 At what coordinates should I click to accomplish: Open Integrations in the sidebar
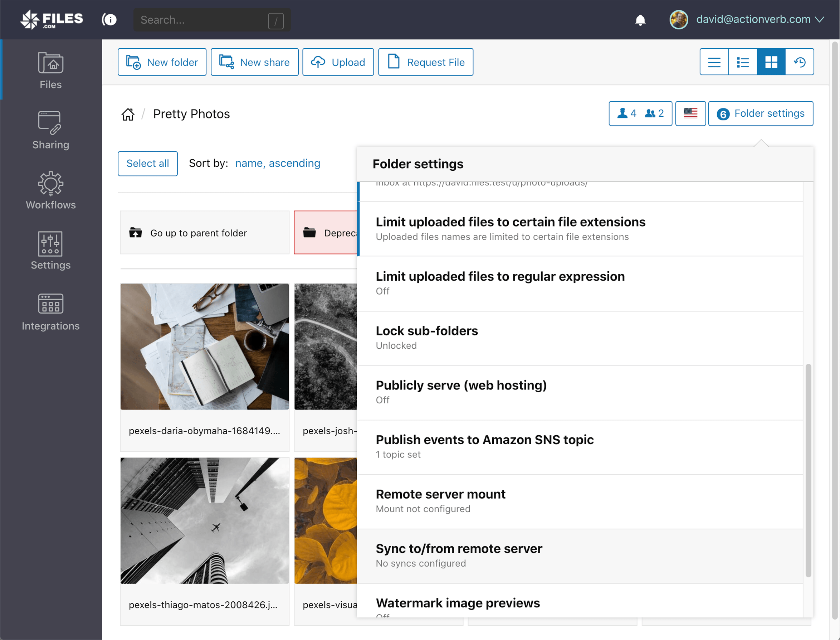tap(51, 312)
